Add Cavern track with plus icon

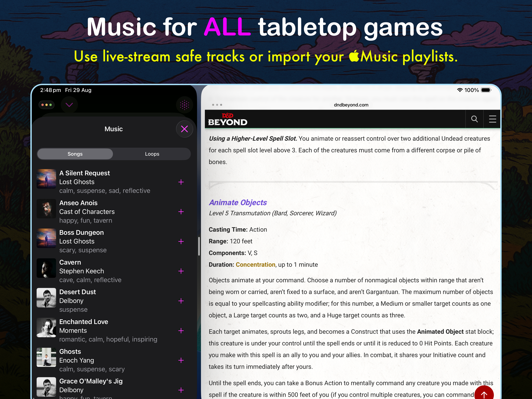181,271
